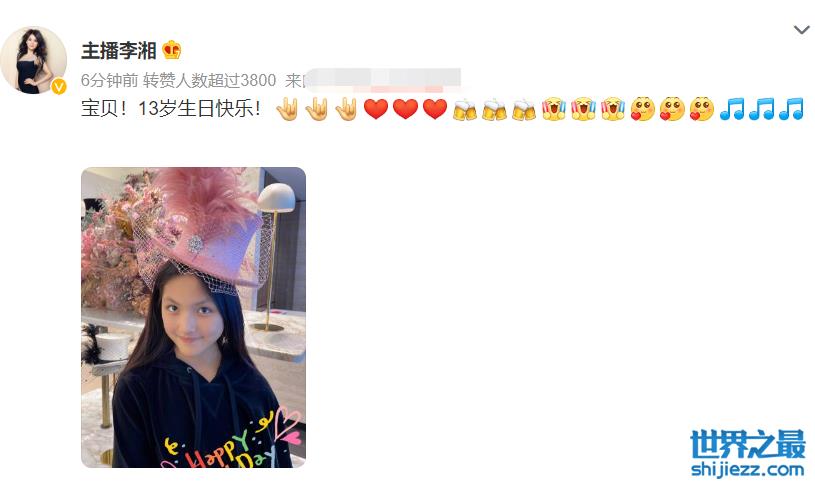Click the first blue music note emoji
This screenshot has height=484, width=815.
[732, 109]
